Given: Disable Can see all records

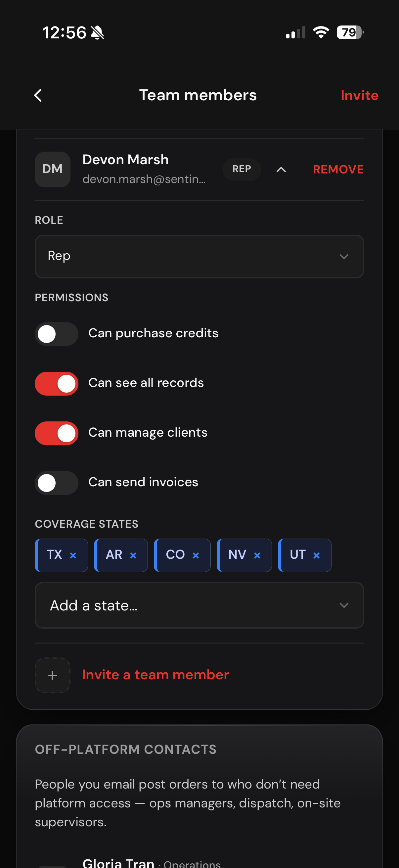Looking at the screenshot, I should tap(57, 383).
